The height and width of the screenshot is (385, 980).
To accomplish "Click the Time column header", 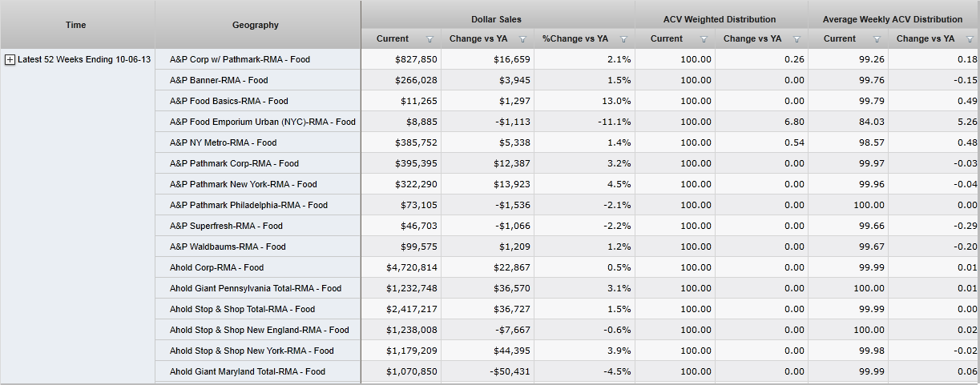I will tap(78, 25).
